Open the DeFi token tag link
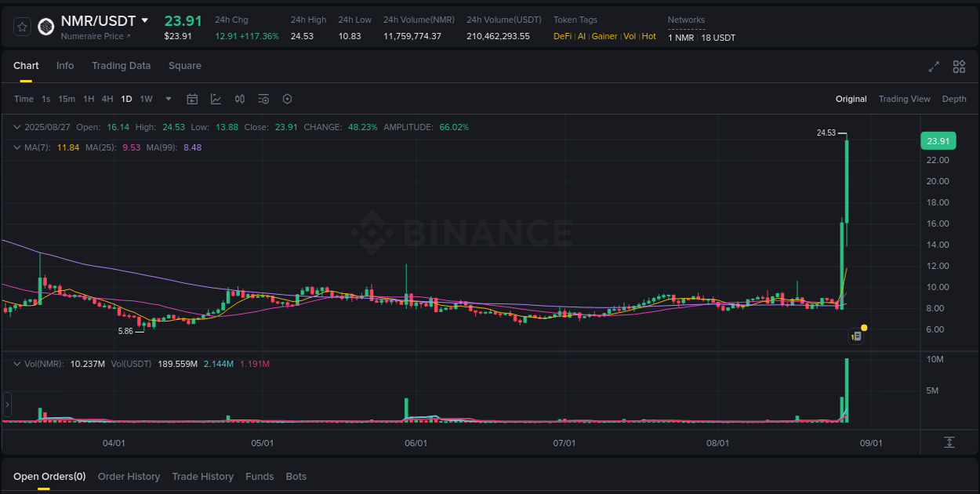This screenshot has width=980, height=494. click(x=561, y=36)
